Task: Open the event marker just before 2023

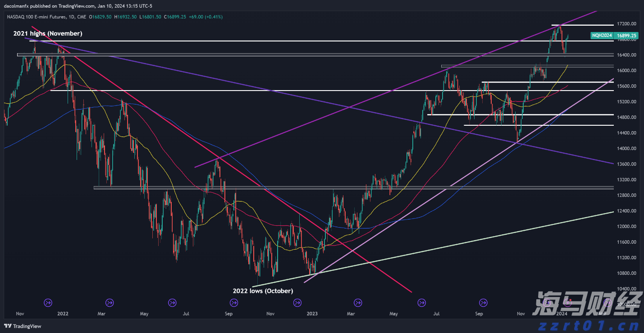Action: click(x=297, y=302)
